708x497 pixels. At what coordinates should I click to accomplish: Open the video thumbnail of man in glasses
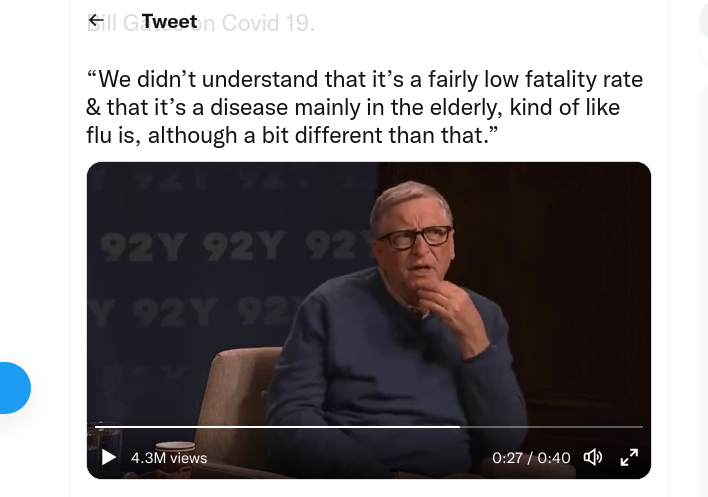[x=368, y=320]
